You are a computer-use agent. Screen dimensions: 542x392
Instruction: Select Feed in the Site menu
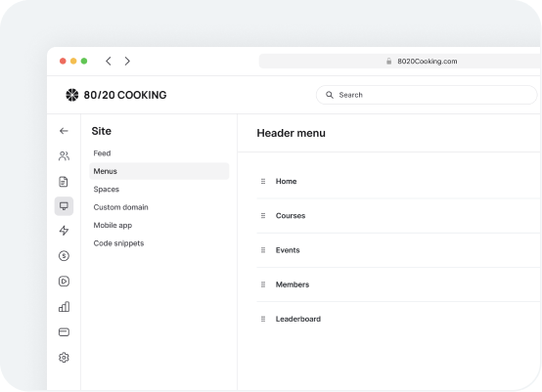click(x=102, y=153)
